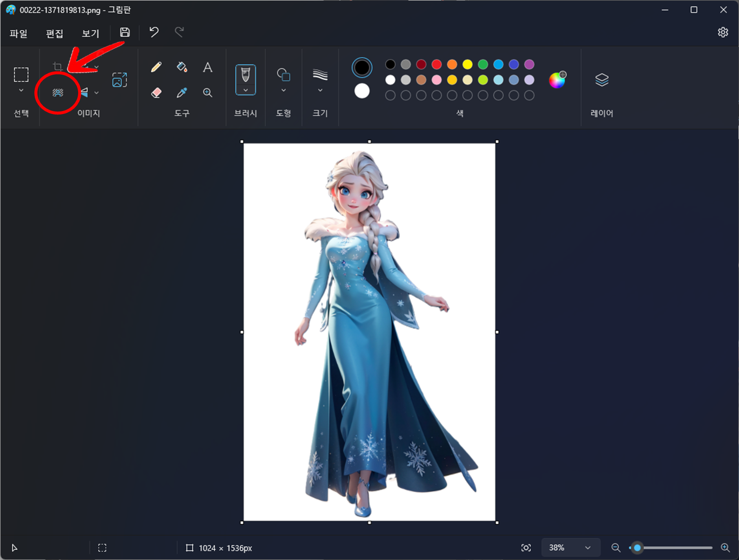739x560 pixels.
Task: Open the 편집 menu
Action: tap(55, 33)
